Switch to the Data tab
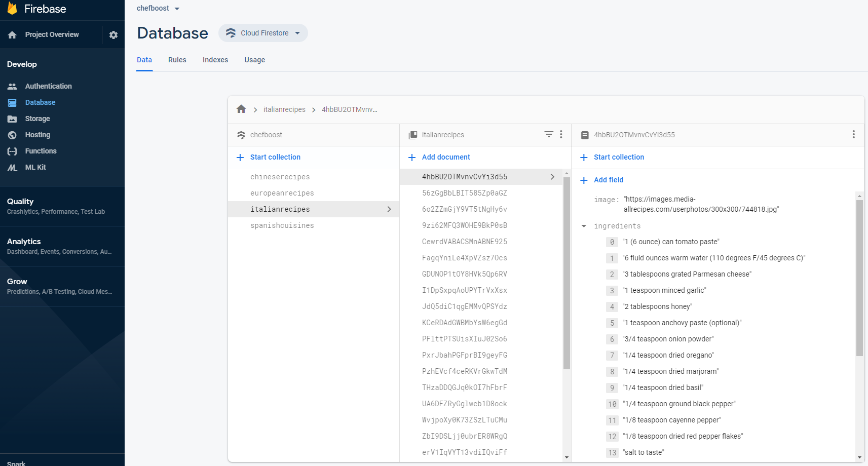The height and width of the screenshot is (466, 868). (144, 60)
